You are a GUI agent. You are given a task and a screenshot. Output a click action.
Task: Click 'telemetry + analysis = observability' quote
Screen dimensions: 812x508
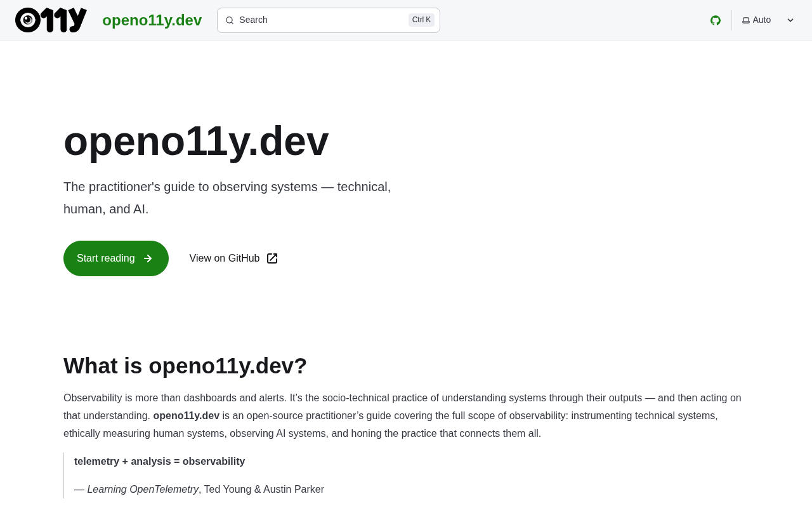pos(160,462)
